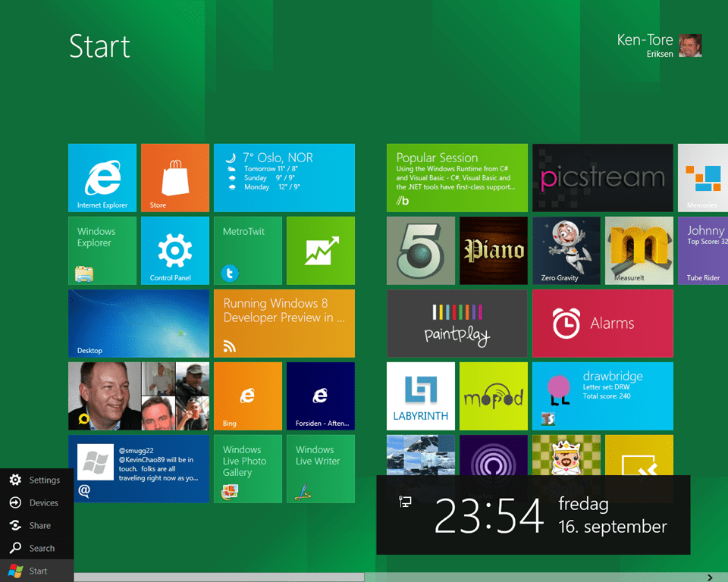Launch the Tube Rider tile
The image size is (728, 582).
pyautogui.click(x=703, y=251)
